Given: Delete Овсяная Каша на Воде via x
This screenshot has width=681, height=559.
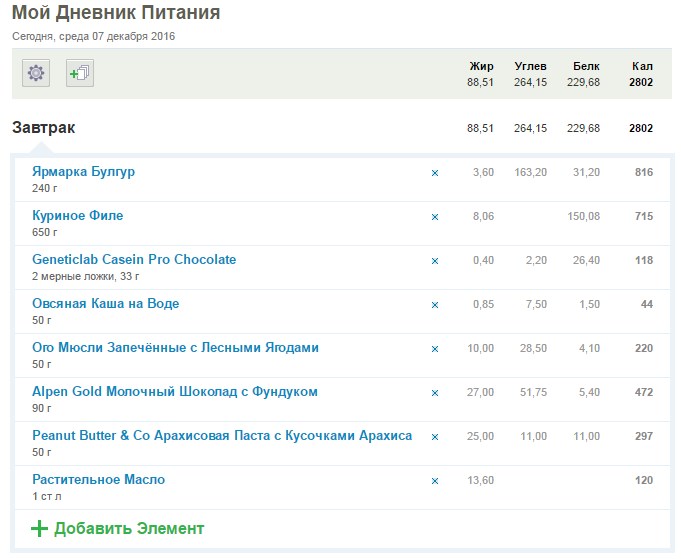Looking at the screenshot, I should pyautogui.click(x=434, y=305).
